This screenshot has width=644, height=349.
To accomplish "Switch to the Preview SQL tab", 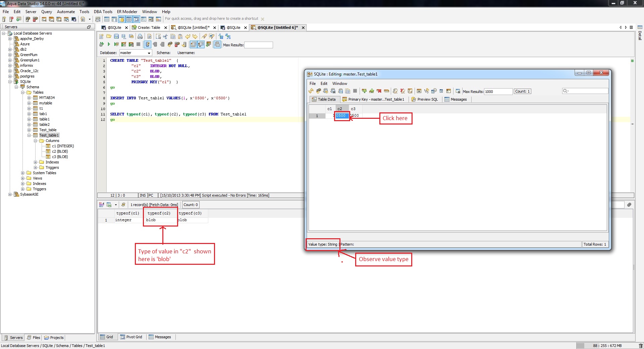I will coord(425,99).
